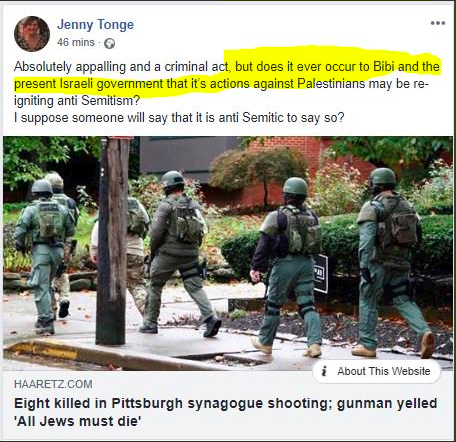Click the "46 mins" post timestamp
The image size is (456, 442).
(x=76, y=42)
